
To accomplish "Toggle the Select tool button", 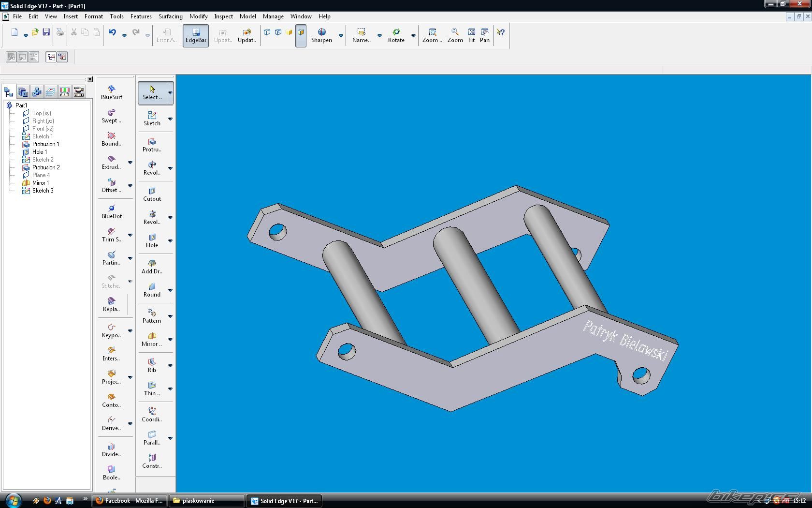I will (152, 92).
